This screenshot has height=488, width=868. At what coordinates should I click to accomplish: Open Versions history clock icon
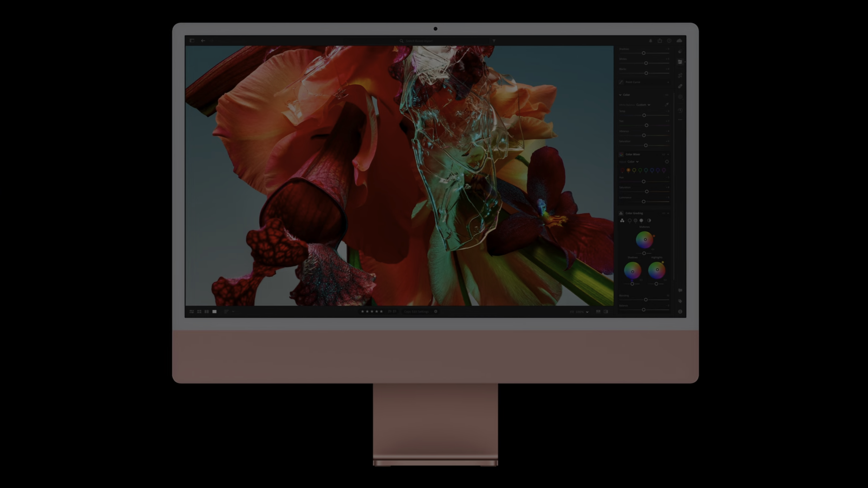click(x=680, y=110)
